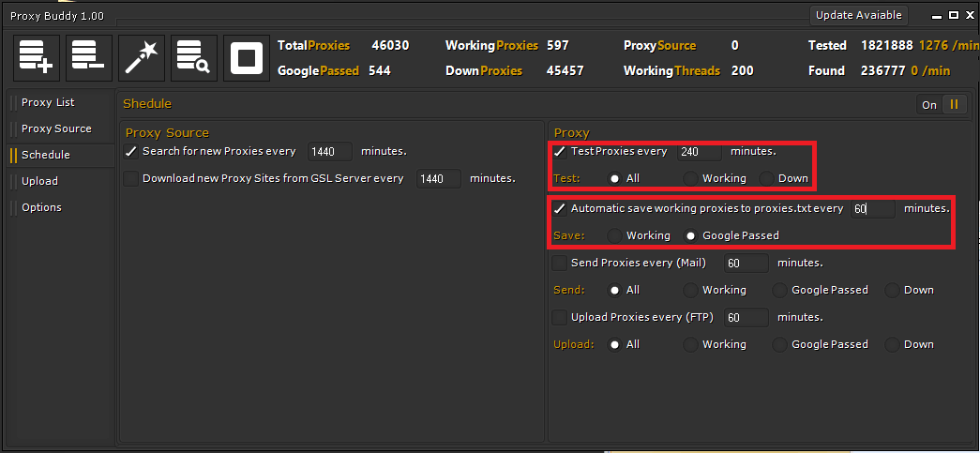Select Down radio in Upload row
This screenshot has width=980, height=453.
[x=893, y=345]
